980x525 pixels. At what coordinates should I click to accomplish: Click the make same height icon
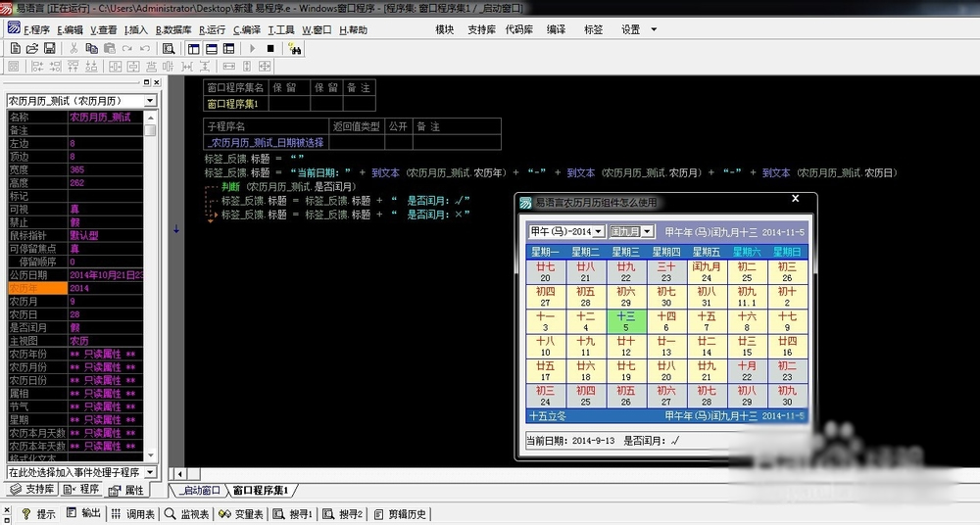(x=247, y=67)
